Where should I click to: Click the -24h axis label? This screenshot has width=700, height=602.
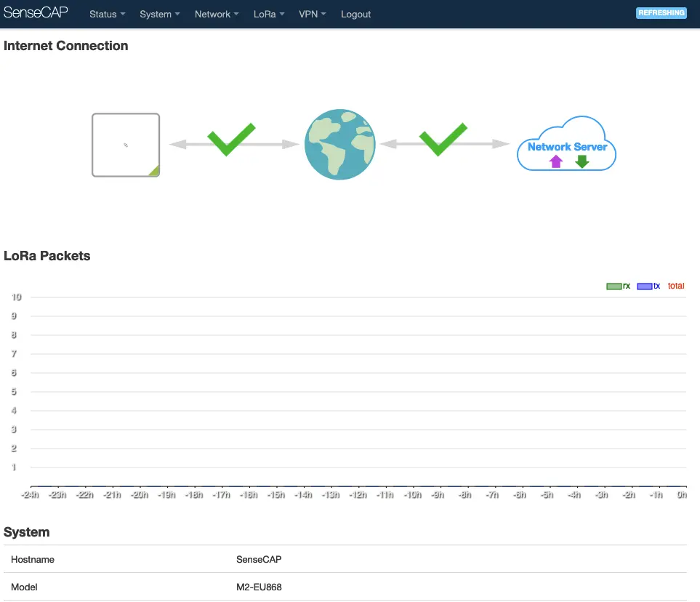(x=31, y=495)
